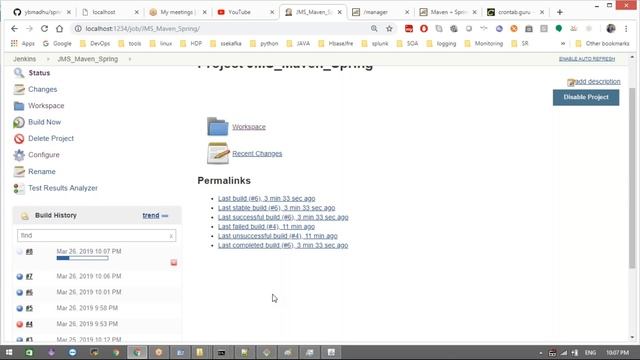Select Delete Project
640x360 pixels.
click(x=51, y=138)
